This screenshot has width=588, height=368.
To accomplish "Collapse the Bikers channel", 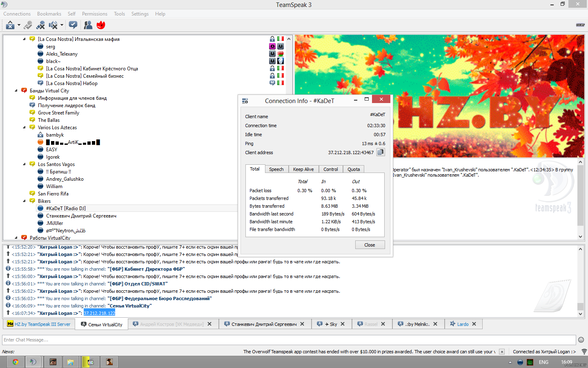I will (x=24, y=201).
